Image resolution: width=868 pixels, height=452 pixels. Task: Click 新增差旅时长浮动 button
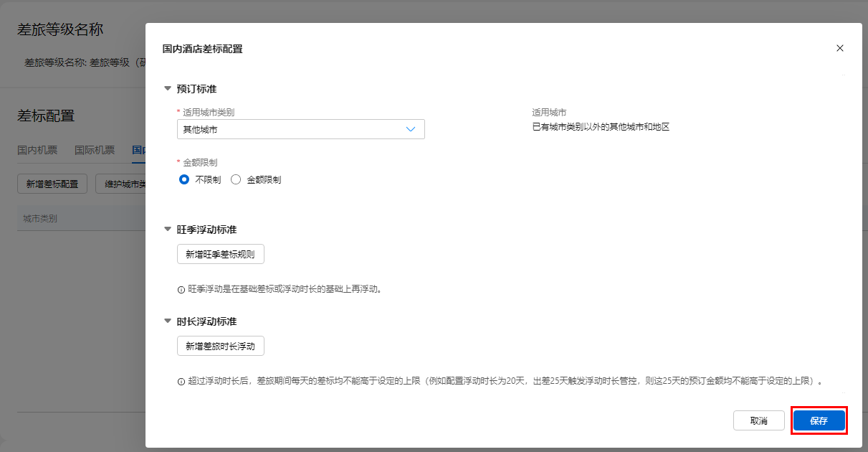221,346
